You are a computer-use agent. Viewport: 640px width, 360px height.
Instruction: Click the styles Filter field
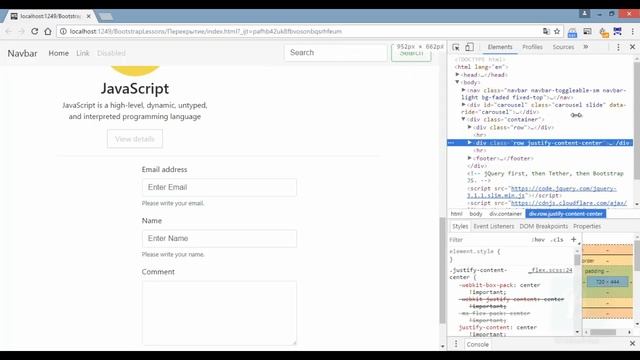[488, 240]
